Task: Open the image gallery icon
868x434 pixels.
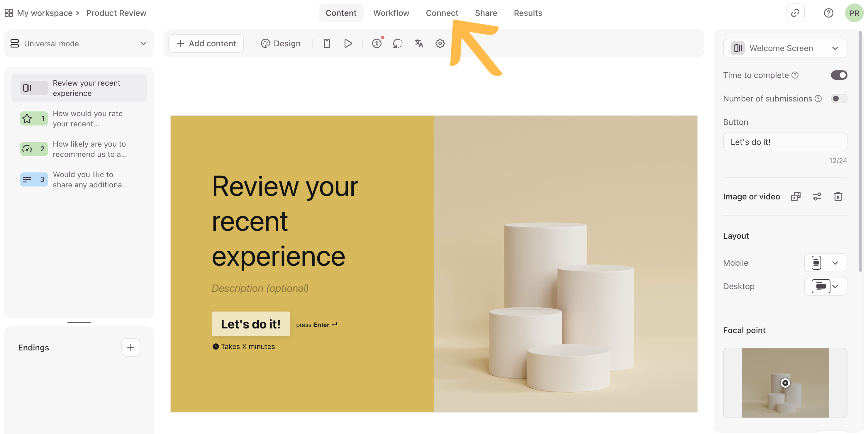Action: [x=796, y=196]
